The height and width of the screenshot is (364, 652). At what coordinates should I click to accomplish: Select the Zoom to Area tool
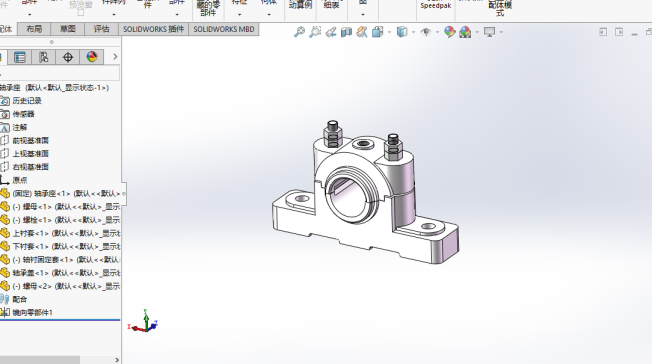315,32
